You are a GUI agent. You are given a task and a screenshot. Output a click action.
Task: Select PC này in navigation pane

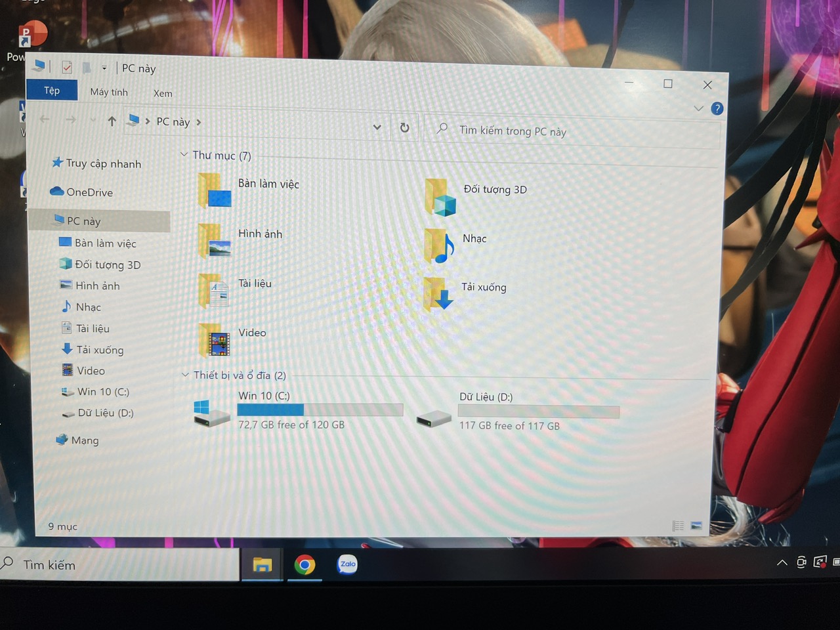click(x=100, y=221)
